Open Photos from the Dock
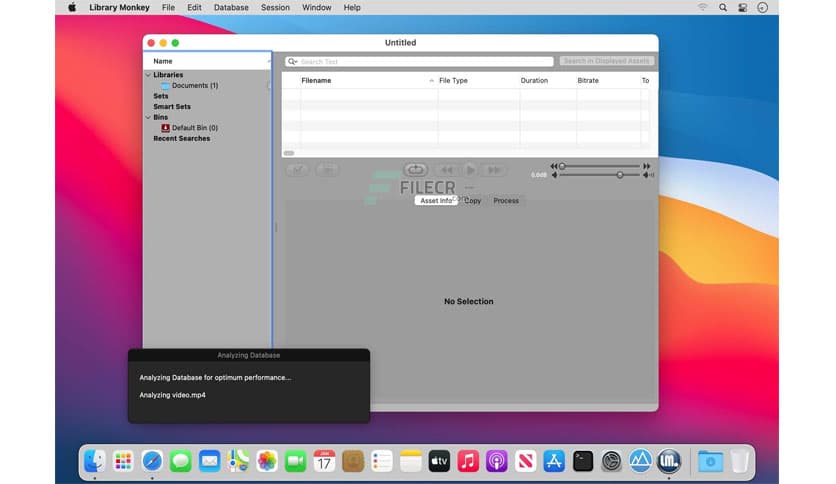 tap(267, 461)
